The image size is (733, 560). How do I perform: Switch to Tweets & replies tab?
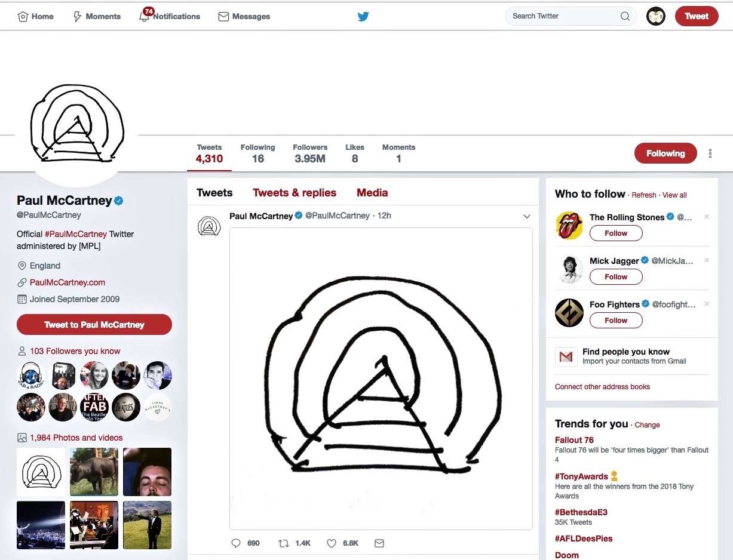pyautogui.click(x=295, y=193)
